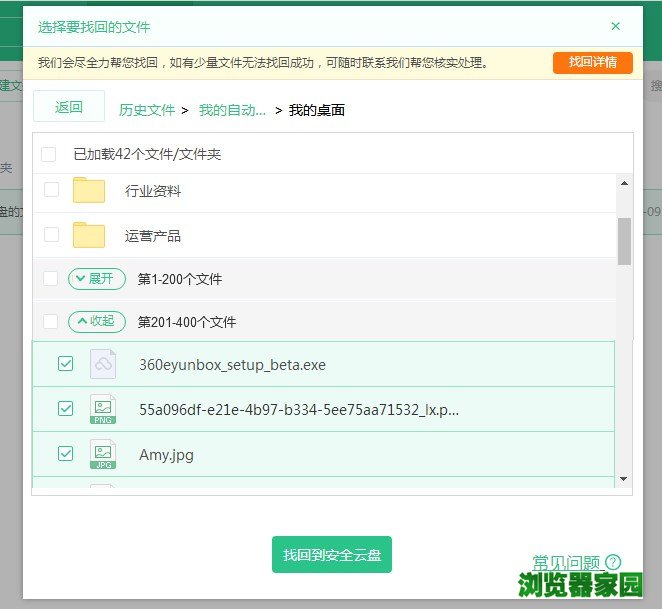Collapse the 第201-400个文件 group
The width and height of the screenshot is (662, 609).
(x=97, y=322)
